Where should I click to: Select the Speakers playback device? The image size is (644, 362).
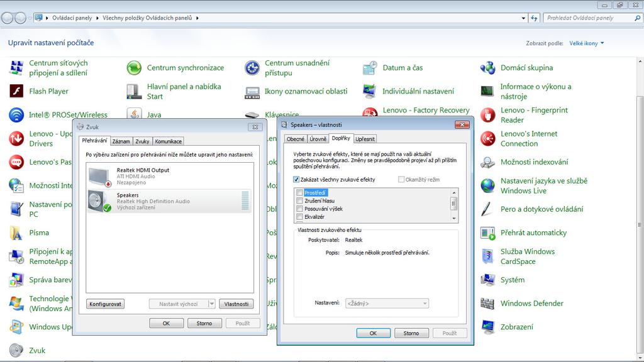169,201
